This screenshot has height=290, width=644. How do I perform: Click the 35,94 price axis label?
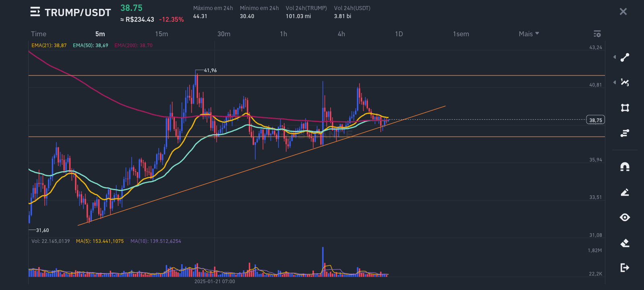[596, 160]
